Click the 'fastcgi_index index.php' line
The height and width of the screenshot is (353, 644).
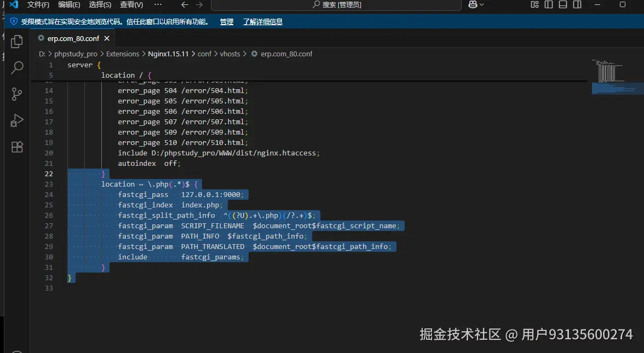(170, 205)
